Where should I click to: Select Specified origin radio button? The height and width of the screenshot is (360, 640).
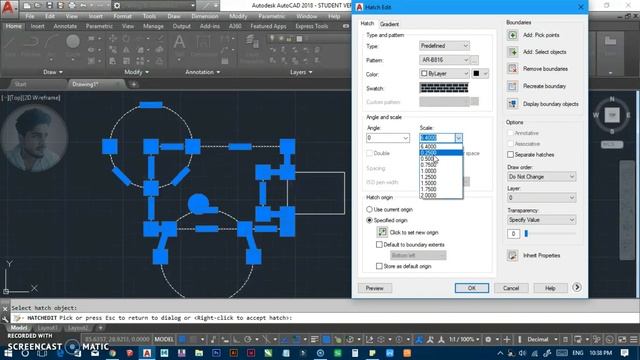[369, 220]
